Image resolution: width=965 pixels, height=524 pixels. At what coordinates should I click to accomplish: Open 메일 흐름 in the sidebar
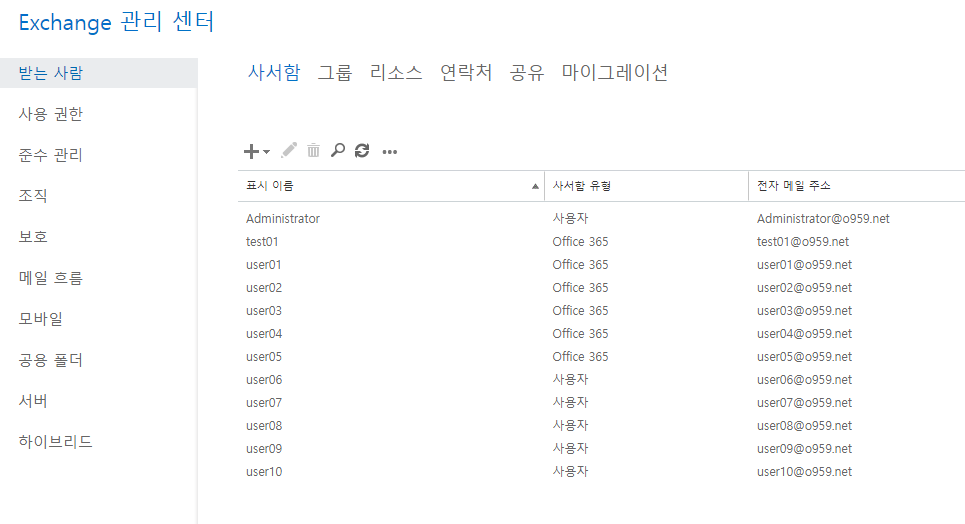click(50, 278)
